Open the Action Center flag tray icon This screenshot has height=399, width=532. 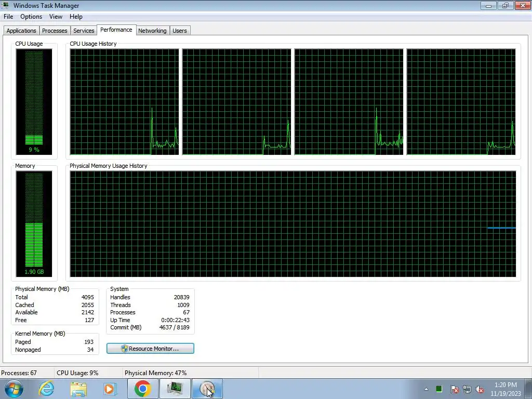pos(454,389)
